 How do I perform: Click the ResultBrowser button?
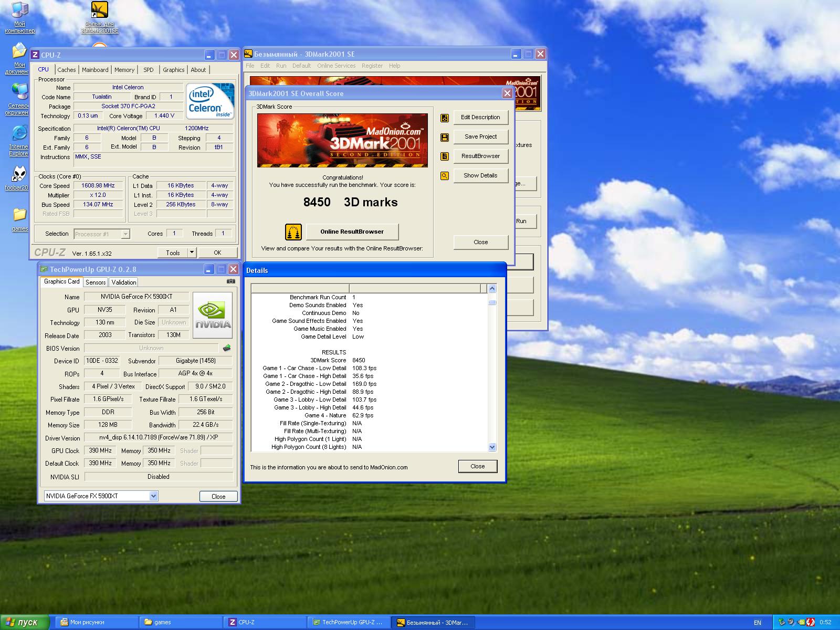480,156
